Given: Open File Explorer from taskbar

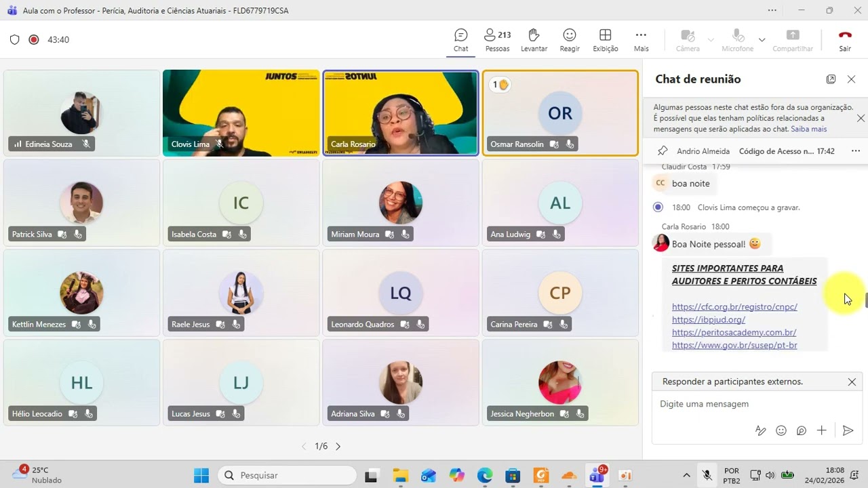Looking at the screenshot, I should [400, 475].
